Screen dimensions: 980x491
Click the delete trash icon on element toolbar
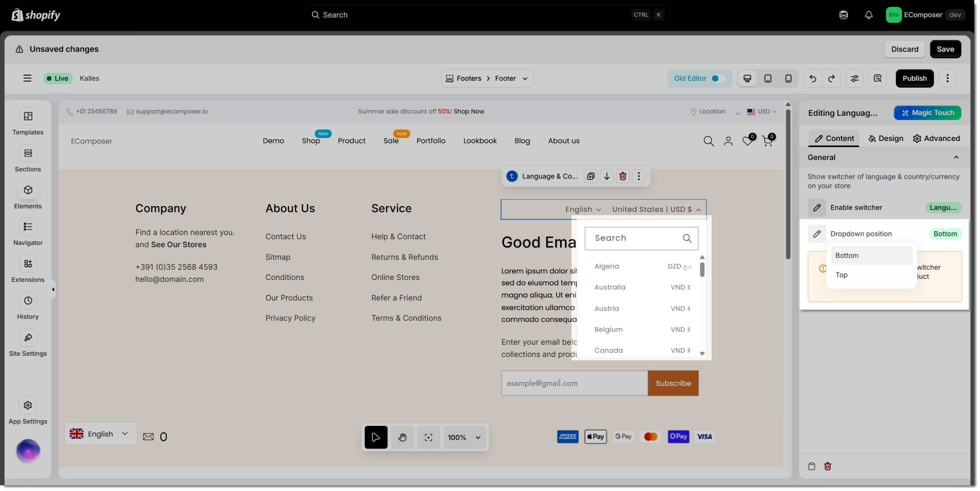(x=623, y=176)
